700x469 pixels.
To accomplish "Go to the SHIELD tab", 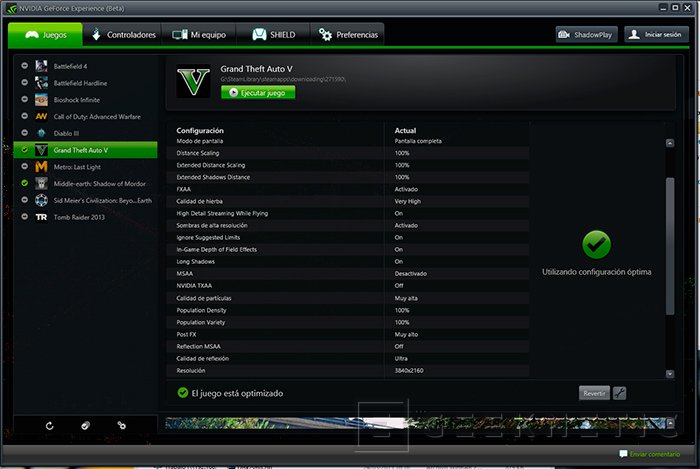I will coord(273,35).
